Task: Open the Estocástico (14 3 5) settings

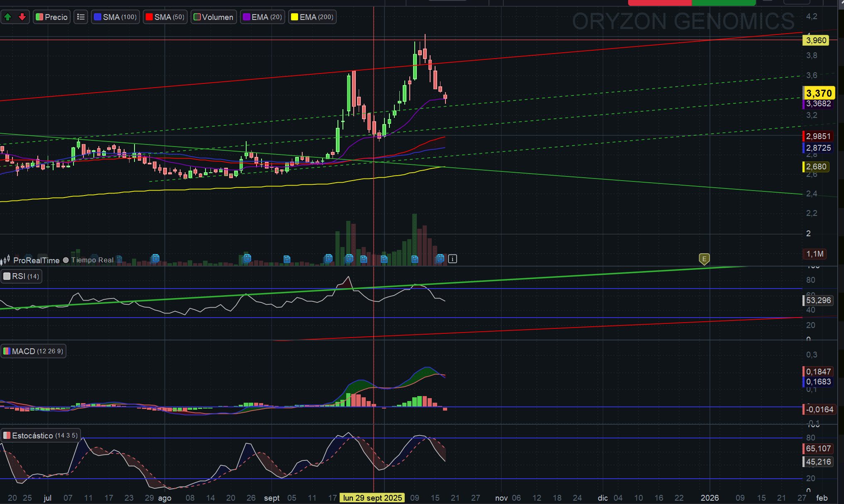Action: pos(41,435)
